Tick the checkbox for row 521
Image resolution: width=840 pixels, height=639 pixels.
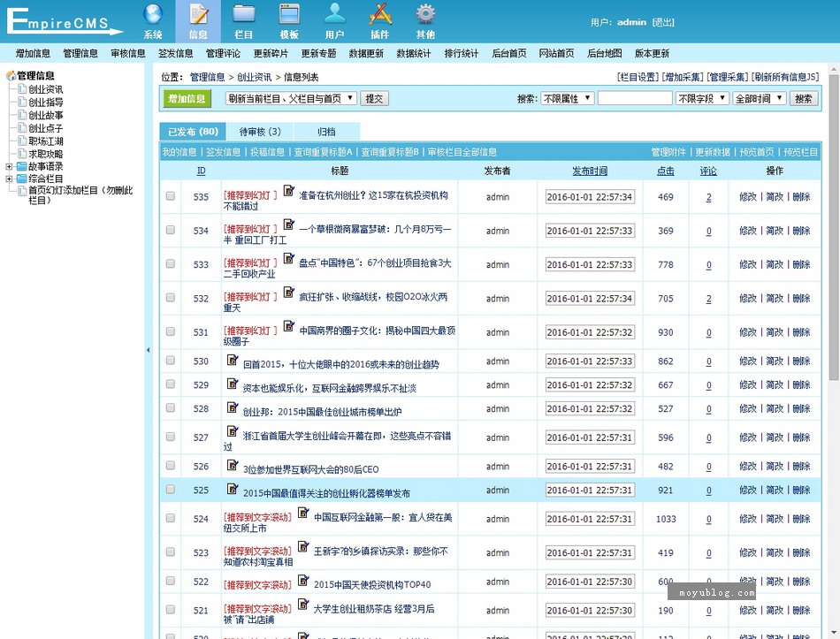(171, 610)
